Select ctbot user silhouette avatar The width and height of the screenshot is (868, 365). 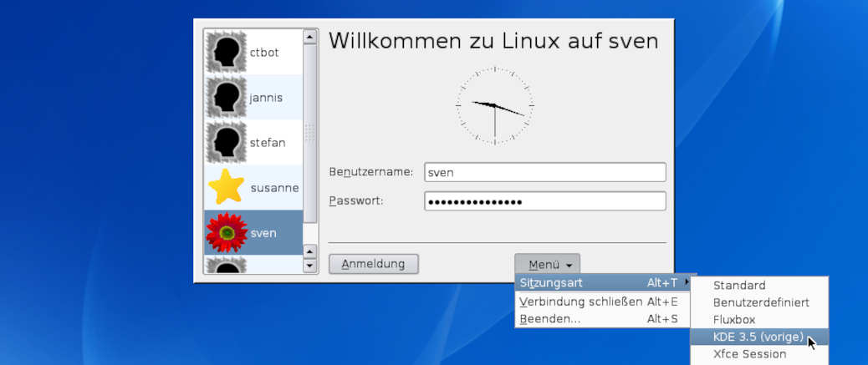[226, 52]
